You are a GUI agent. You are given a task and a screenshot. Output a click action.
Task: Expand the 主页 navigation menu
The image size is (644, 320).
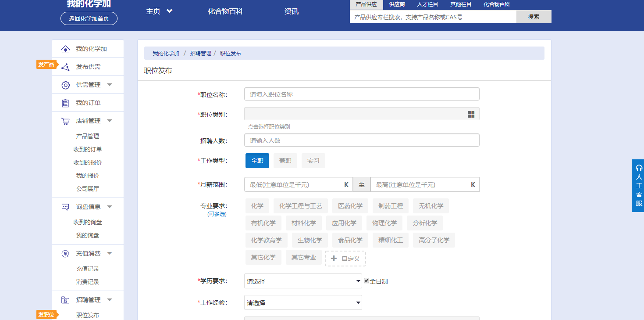point(159,11)
